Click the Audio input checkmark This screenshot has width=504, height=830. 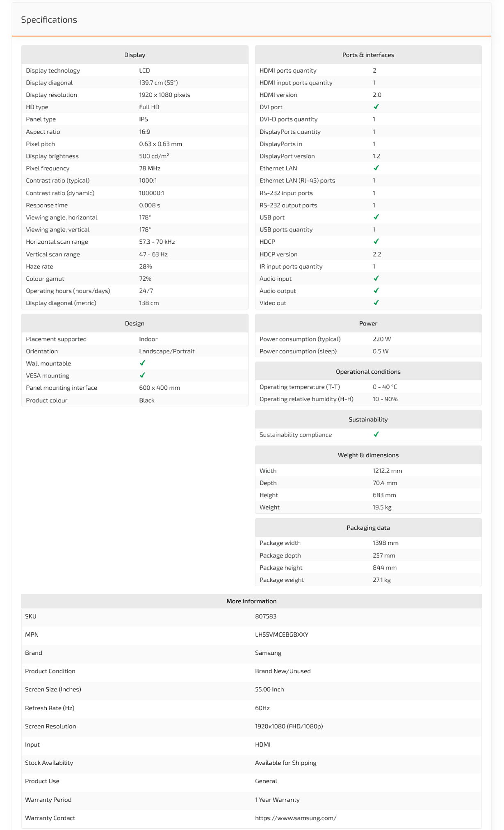376,278
